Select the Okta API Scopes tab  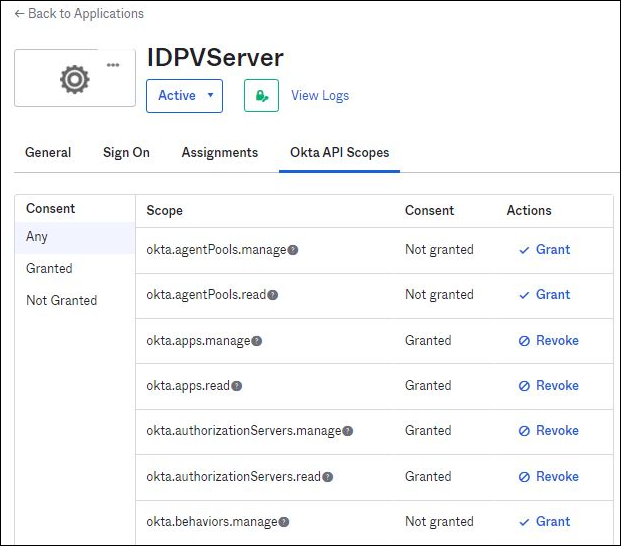pos(339,152)
